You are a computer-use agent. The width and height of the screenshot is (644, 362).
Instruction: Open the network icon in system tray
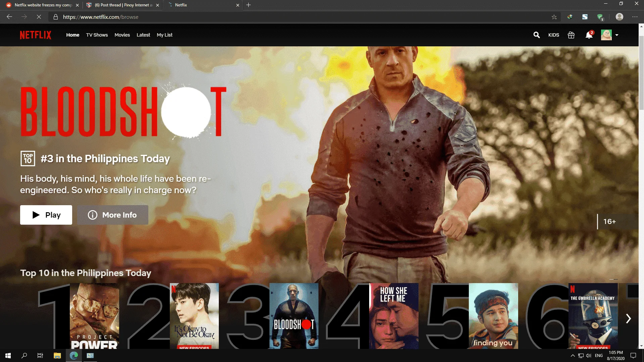coord(581,356)
